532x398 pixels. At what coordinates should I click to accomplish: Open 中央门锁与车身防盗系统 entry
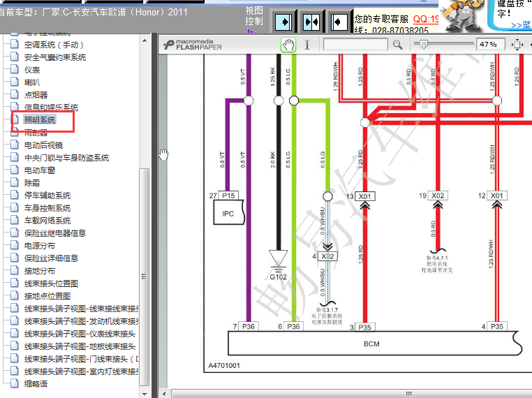66,158
